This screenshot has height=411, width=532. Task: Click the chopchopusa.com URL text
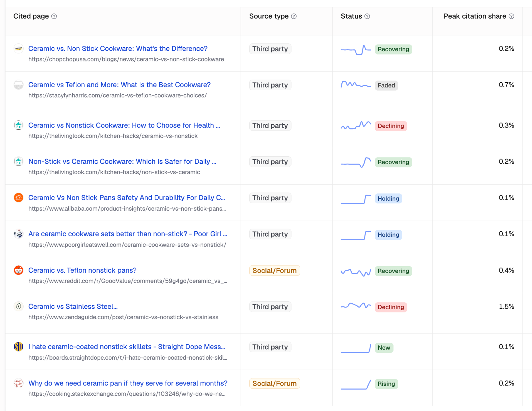[126, 59]
